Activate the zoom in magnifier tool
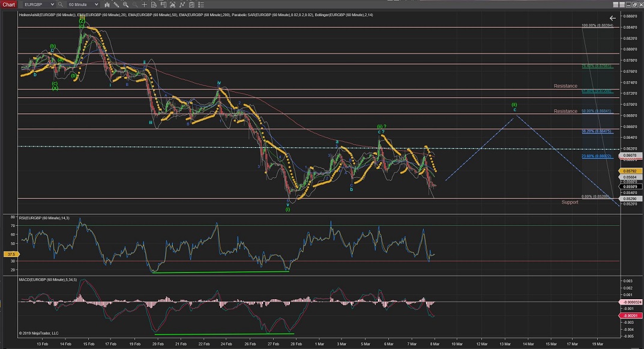This screenshot has width=644, height=349. (125, 5)
